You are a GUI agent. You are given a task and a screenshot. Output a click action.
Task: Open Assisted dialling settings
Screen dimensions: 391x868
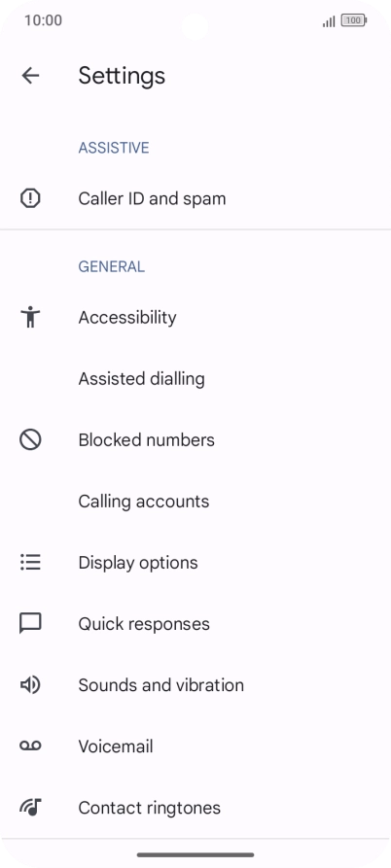tap(195, 379)
